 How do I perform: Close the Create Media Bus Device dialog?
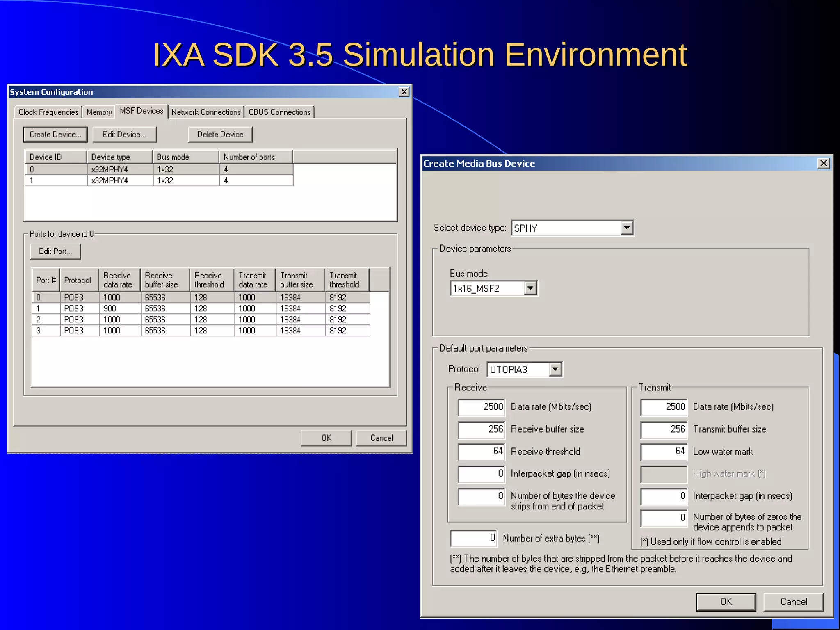(x=823, y=163)
